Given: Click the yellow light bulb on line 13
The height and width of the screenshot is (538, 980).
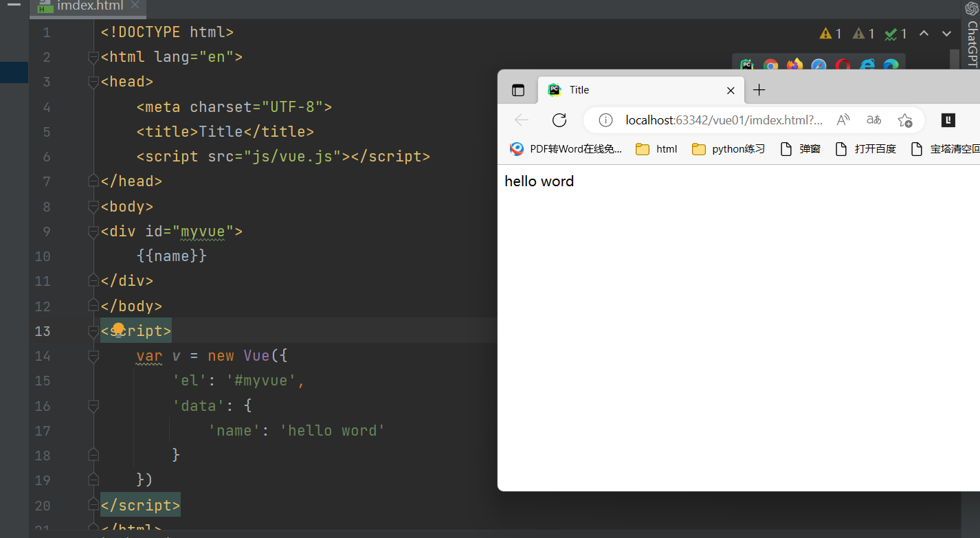Looking at the screenshot, I should (x=118, y=329).
